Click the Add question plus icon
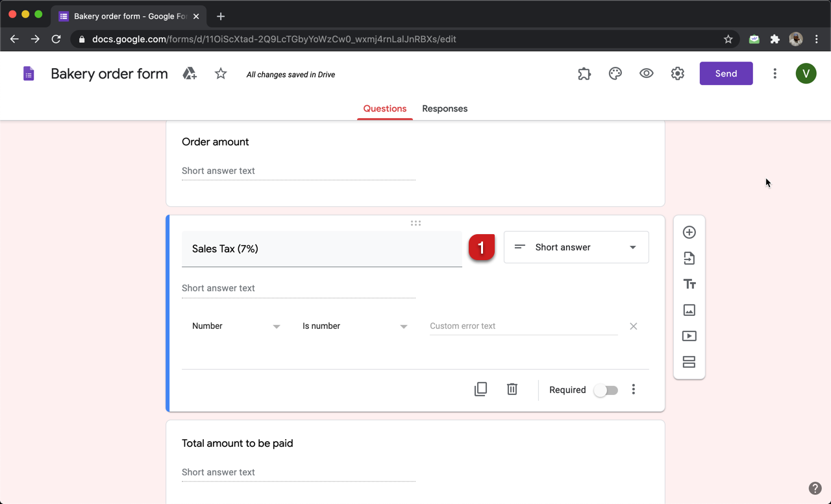This screenshot has width=831, height=504. click(x=689, y=232)
